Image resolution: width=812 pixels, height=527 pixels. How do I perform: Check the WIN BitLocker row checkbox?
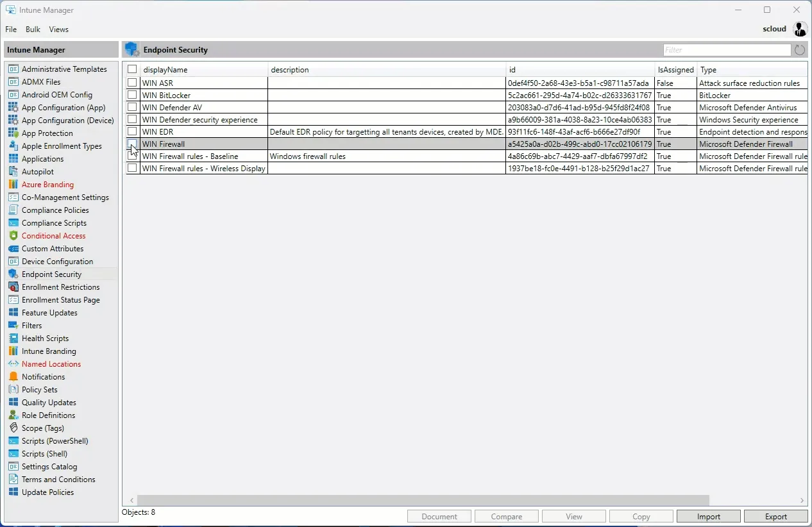132,95
